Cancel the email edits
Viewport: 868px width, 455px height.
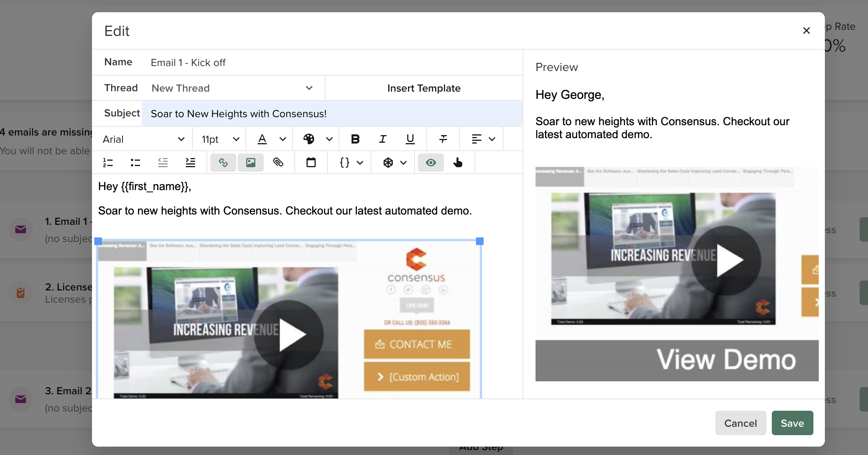(x=741, y=423)
